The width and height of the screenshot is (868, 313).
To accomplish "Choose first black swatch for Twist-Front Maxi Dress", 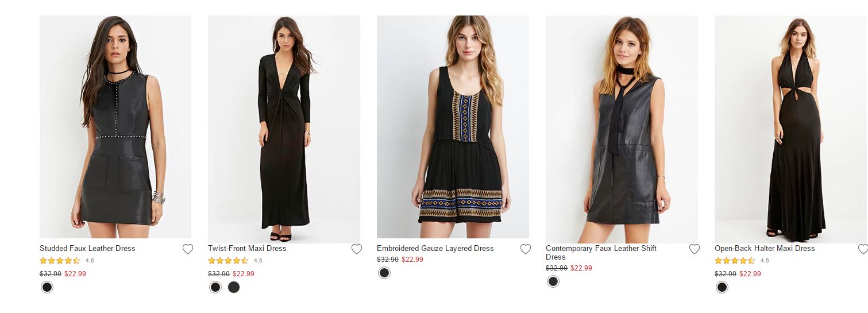I will [x=215, y=287].
